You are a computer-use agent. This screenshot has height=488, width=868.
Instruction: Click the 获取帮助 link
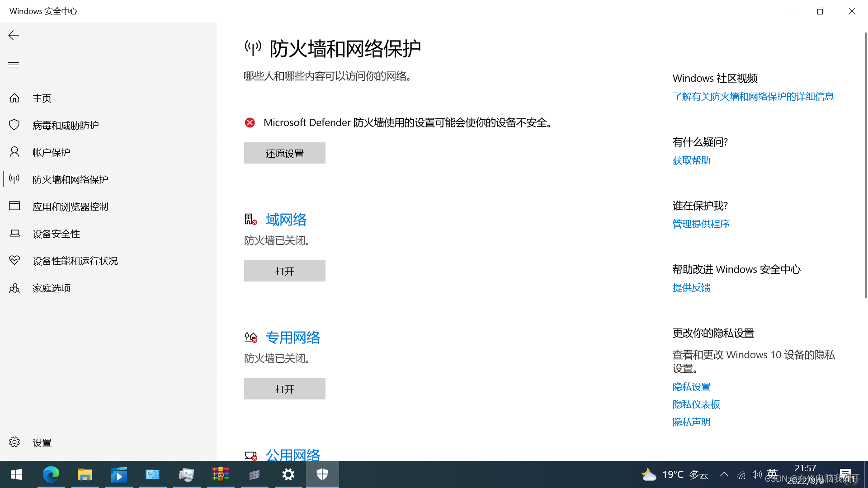[x=691, y=160]
